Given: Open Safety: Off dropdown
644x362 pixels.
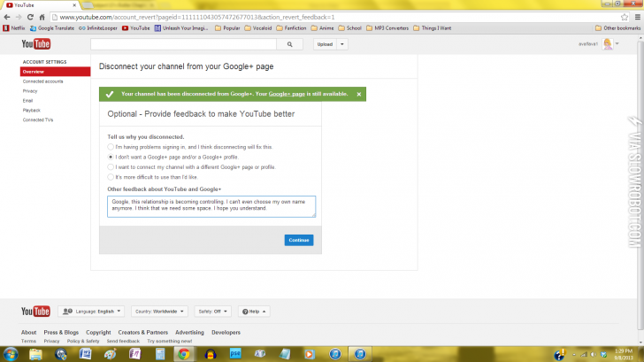Looking at the screenshot, I should click(212, 312).
